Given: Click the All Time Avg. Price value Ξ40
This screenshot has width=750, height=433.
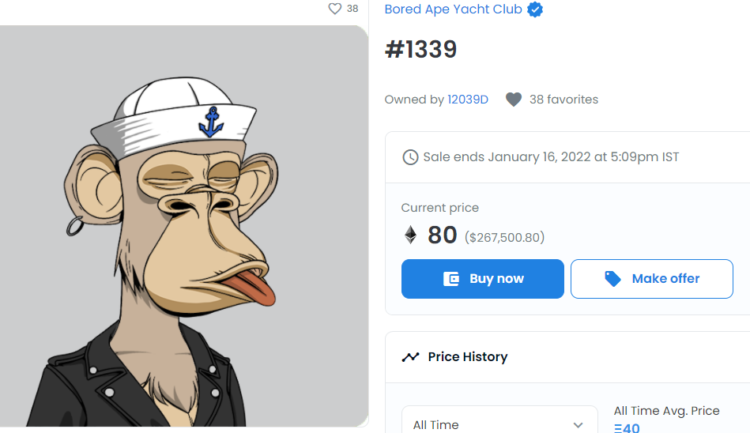Looking at the screenshot, I should click(x=627, y=428).
